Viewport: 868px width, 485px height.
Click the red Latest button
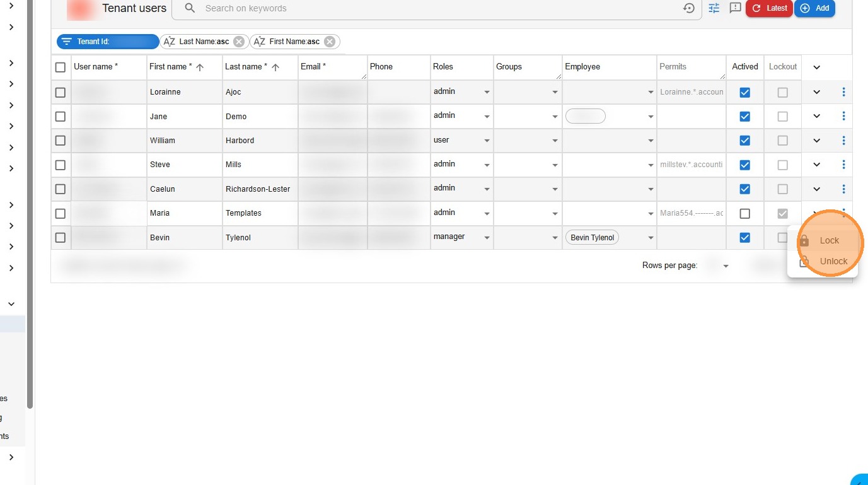point(769,8)
